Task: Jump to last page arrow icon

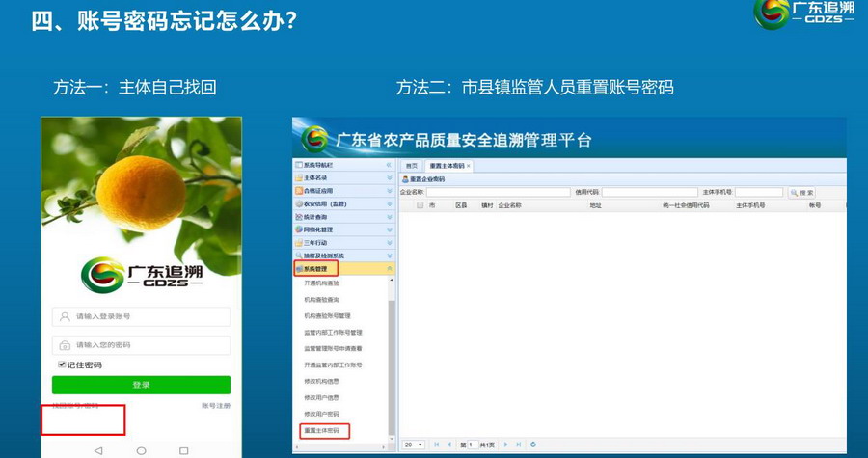Action: [519, 445]
